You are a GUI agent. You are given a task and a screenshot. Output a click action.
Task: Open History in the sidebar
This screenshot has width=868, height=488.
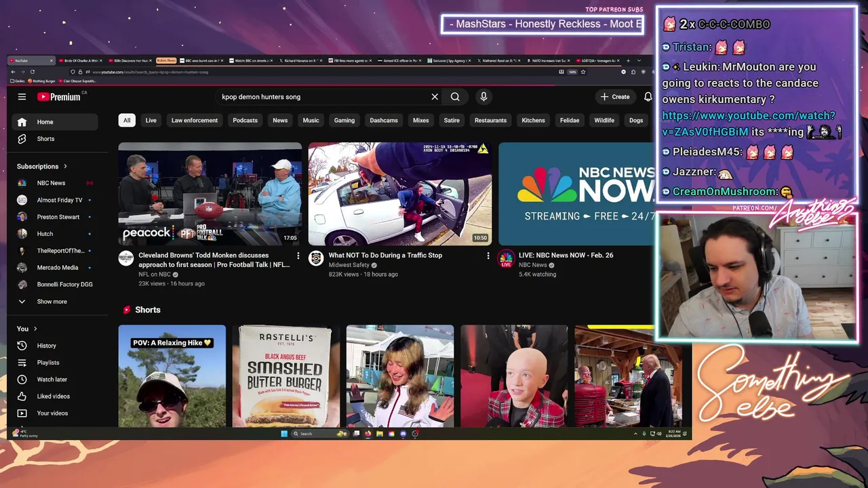click(55, 346)
